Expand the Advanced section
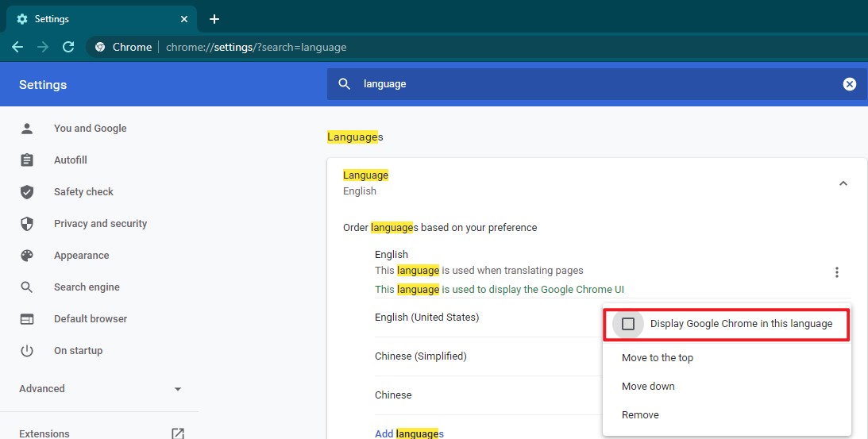 pos(41,389)
